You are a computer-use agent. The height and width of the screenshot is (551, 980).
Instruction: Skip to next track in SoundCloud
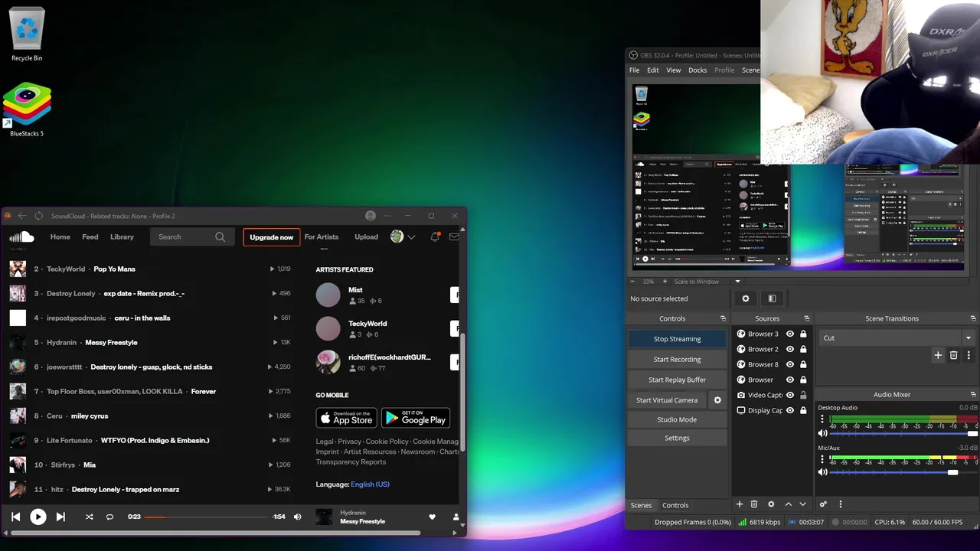click(60, 517)
